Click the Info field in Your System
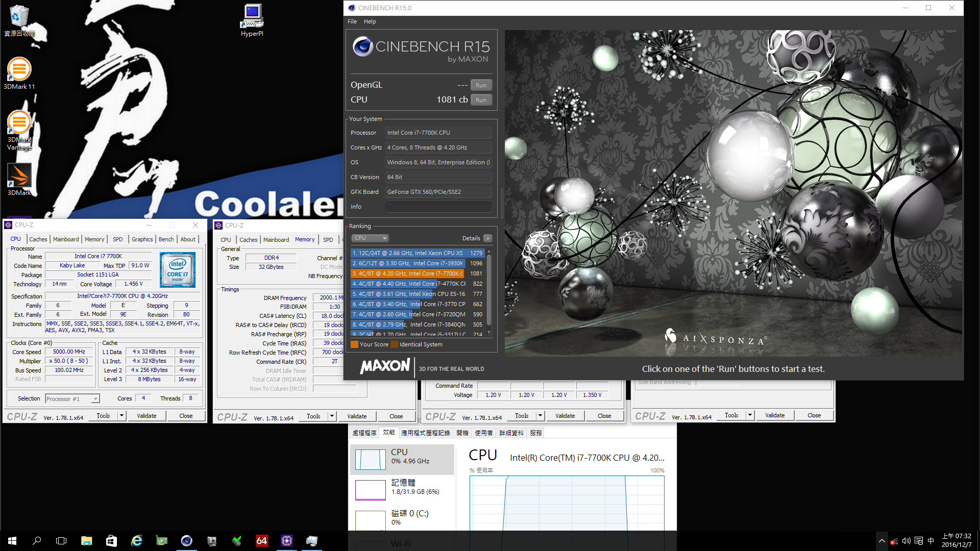 [x=438, y=207]
